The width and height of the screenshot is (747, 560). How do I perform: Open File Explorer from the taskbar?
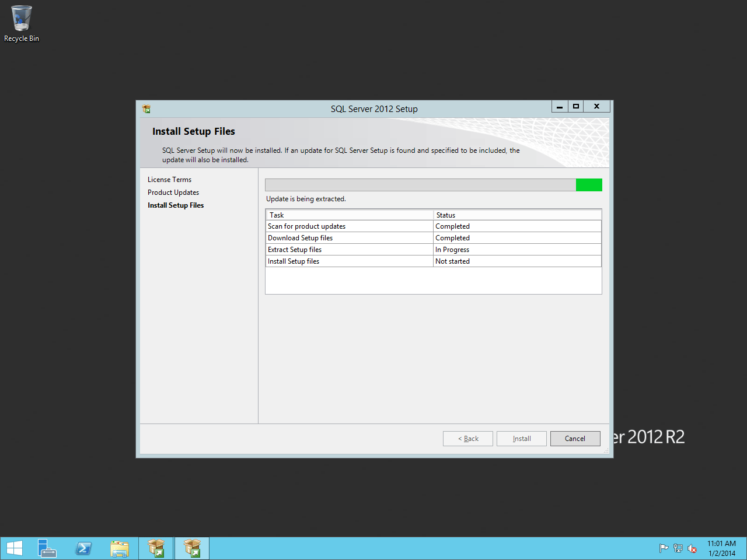click(x=120, y=548)
